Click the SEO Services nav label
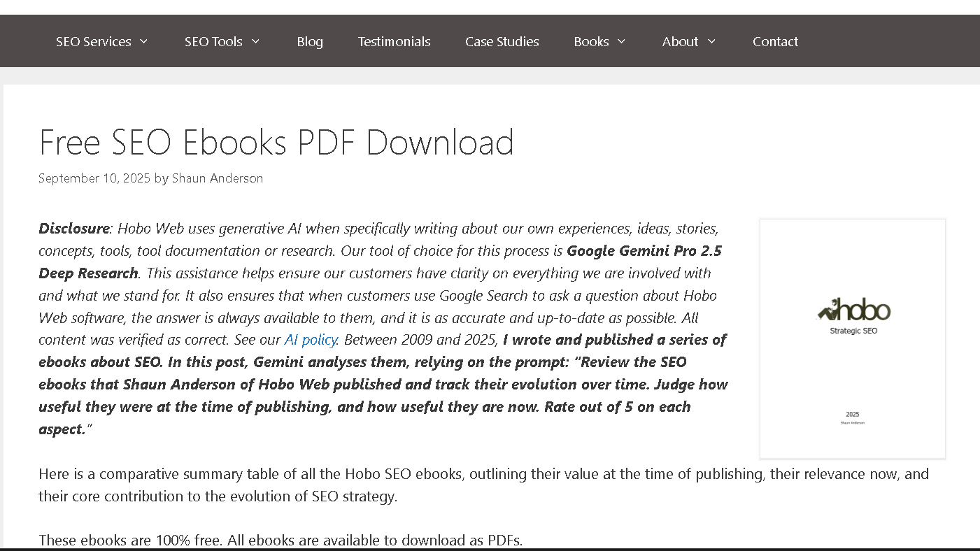The height and width of the screenshot is (551, 980). 93,41
